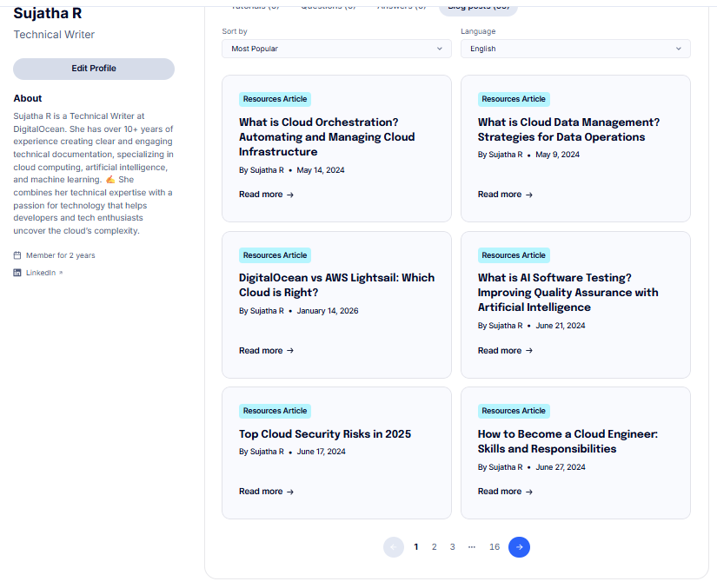Open the DigitalOcean vs AWS Lightsail article title
This screenshot has width=717, height=588.
(336, 285)
